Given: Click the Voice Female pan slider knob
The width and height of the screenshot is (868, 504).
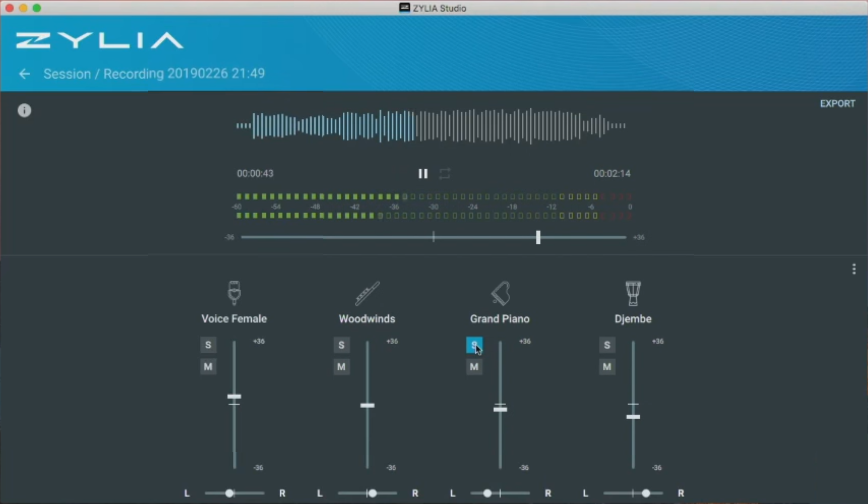Looking at the screenshot, I should (x=230, y=493).
